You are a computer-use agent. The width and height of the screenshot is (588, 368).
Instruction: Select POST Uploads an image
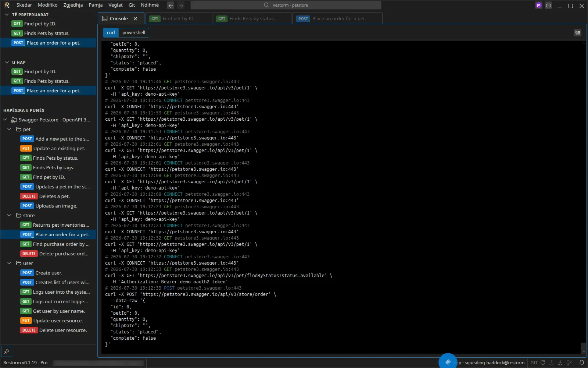pyautogui.click(x=49, y=206)
